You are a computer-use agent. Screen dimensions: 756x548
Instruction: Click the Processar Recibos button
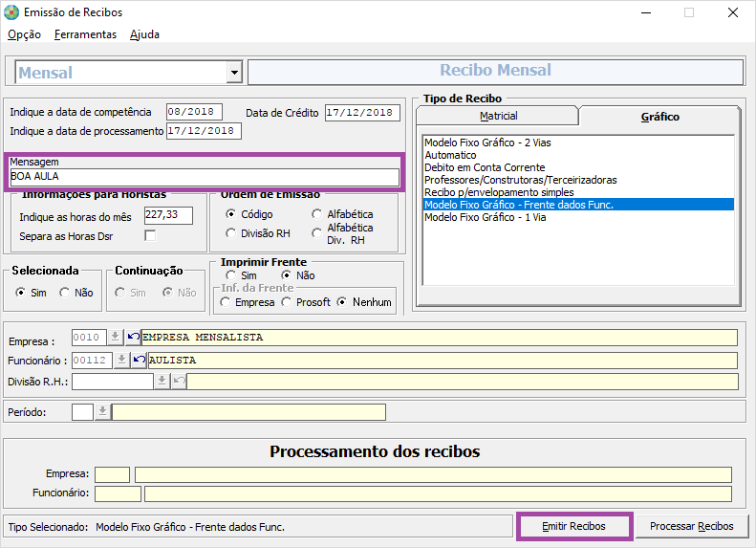click(691, 526)
